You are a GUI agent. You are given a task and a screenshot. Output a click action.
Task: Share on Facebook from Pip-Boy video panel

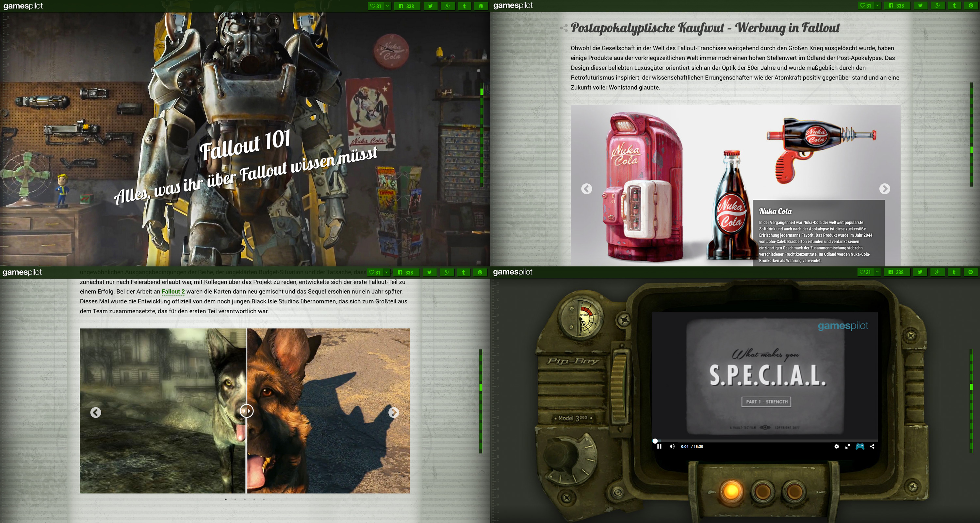(896, 272)
